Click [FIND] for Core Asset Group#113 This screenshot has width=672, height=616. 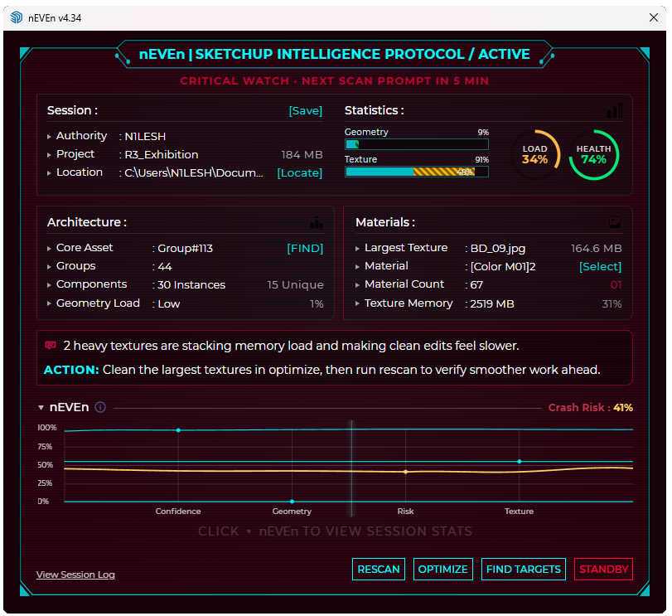pos(305,249)
